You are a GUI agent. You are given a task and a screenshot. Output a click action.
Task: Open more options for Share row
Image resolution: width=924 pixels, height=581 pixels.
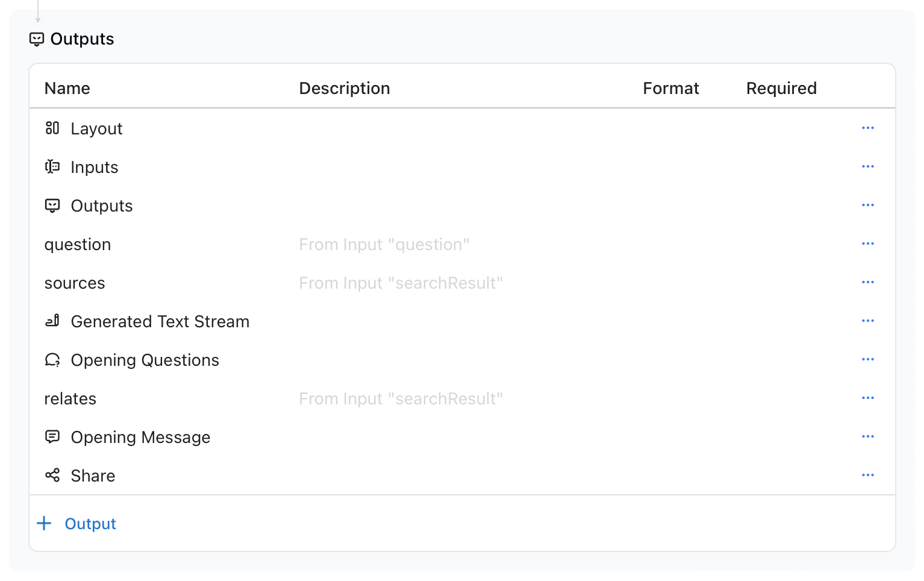pos(867,475)
